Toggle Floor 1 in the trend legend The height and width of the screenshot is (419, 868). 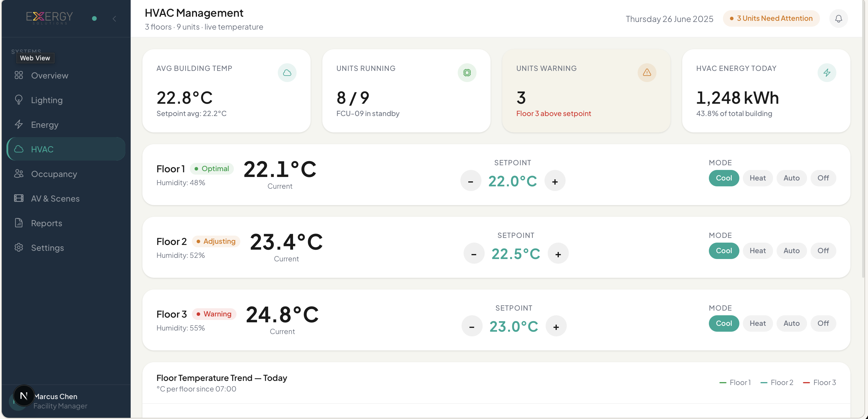(735, 382)
